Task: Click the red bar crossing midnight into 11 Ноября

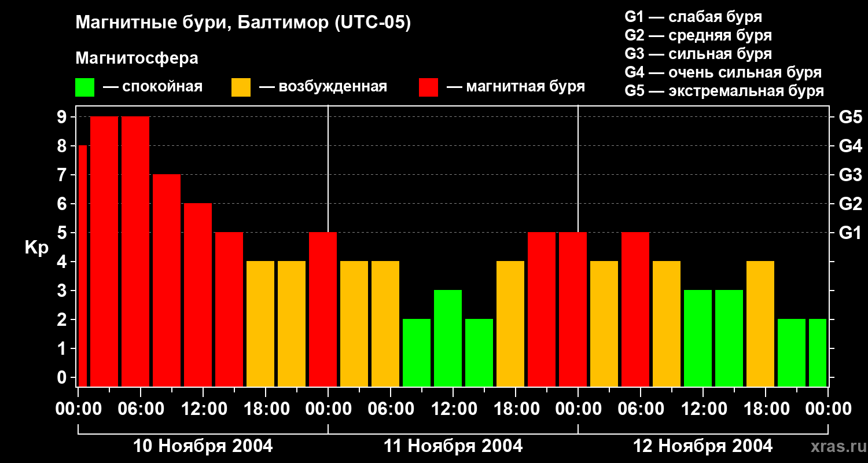Action: click(323, 309)
